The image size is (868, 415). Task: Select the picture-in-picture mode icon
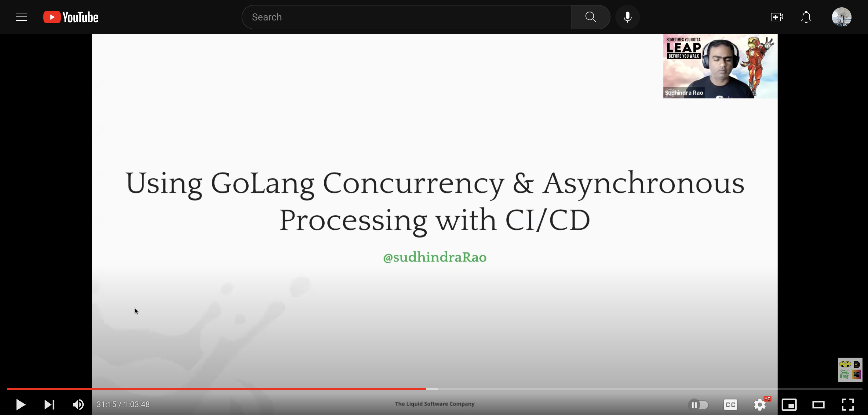click(x=790, y=404)
